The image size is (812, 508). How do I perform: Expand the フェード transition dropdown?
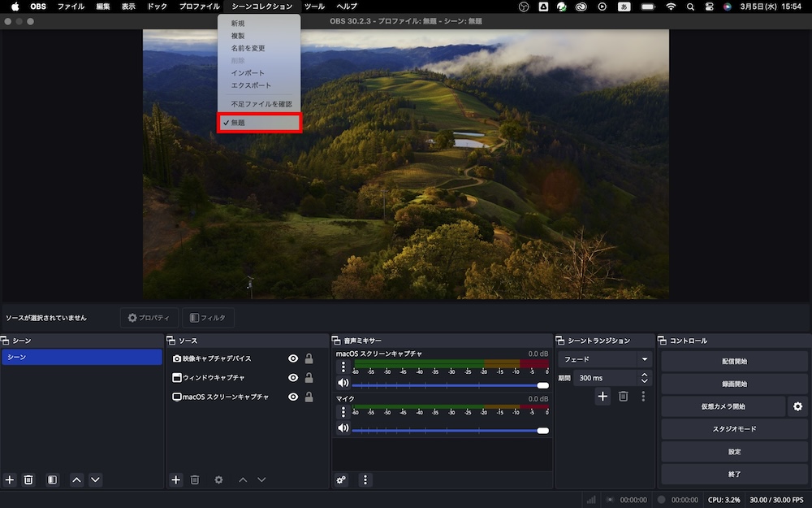coord(645,359)
